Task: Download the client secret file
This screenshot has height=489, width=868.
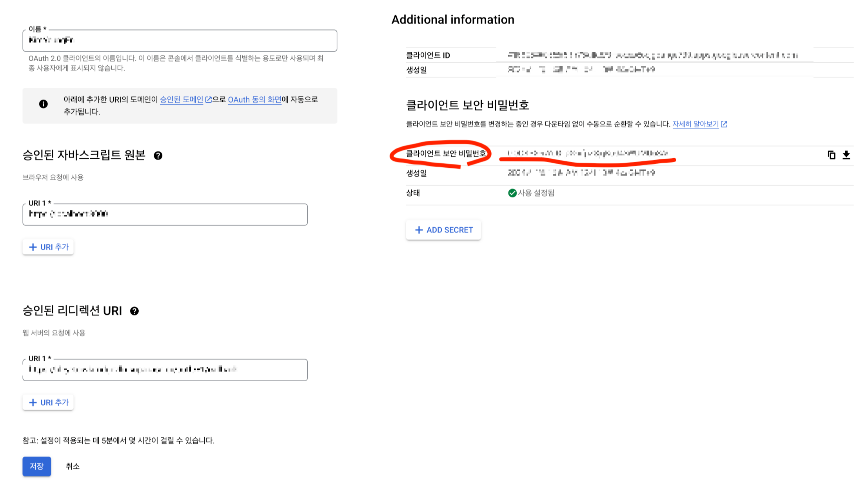Action: point(846,155)
